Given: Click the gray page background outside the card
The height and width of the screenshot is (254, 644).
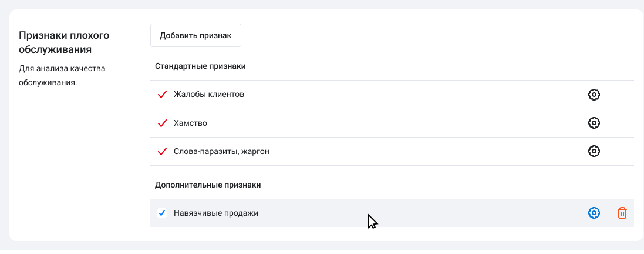Looking at the screenshot, I should pyautogui.click(x=322, y=4).
